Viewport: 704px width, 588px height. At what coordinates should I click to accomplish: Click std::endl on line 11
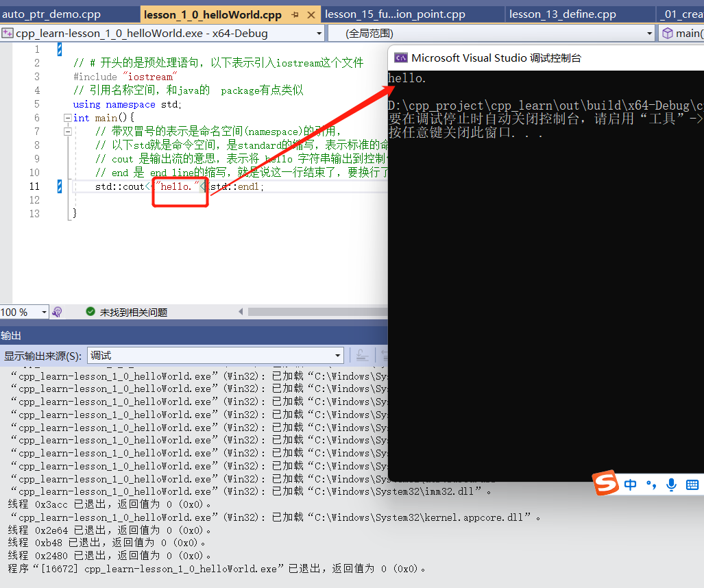[235, 186]
